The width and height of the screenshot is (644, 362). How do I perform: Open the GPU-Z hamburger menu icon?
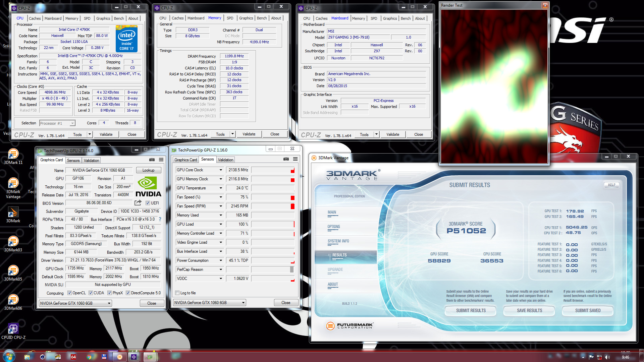(161, 160)
